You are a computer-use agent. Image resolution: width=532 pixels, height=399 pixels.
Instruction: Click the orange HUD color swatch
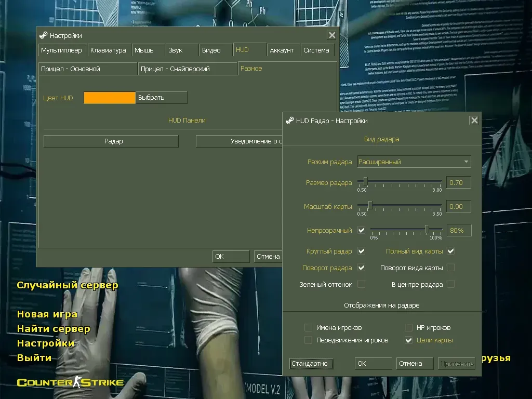pos(109,98)
